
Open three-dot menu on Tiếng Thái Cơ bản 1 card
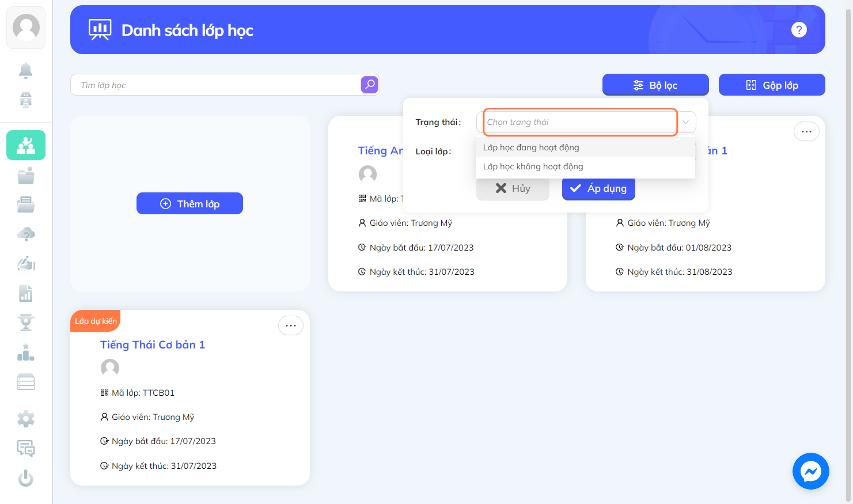pos(291,325)
